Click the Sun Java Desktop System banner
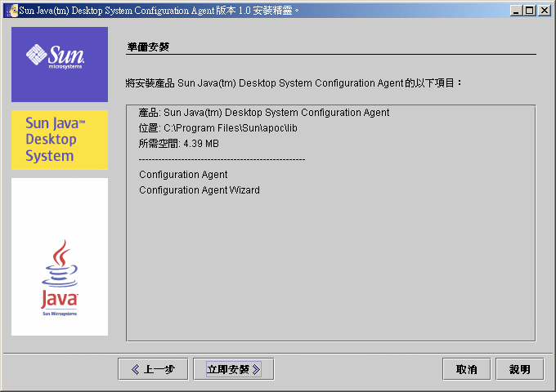This screenshot has width=556, height=392. (60, 140)
